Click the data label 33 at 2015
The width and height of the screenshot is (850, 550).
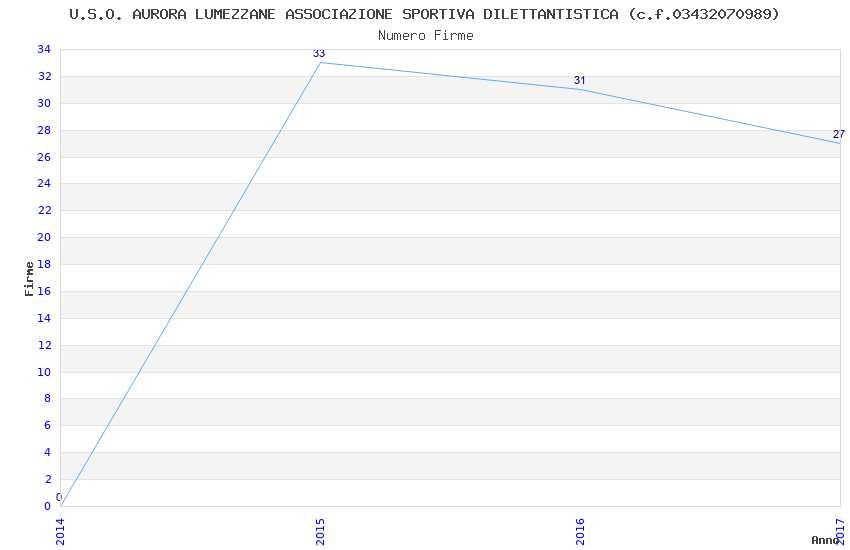[x=319, y=53]
